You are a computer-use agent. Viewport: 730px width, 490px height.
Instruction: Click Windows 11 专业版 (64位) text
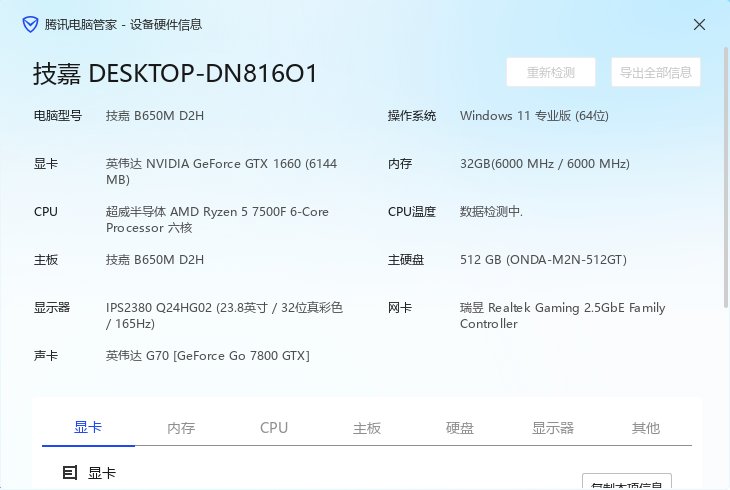click(x=534, y=116)
